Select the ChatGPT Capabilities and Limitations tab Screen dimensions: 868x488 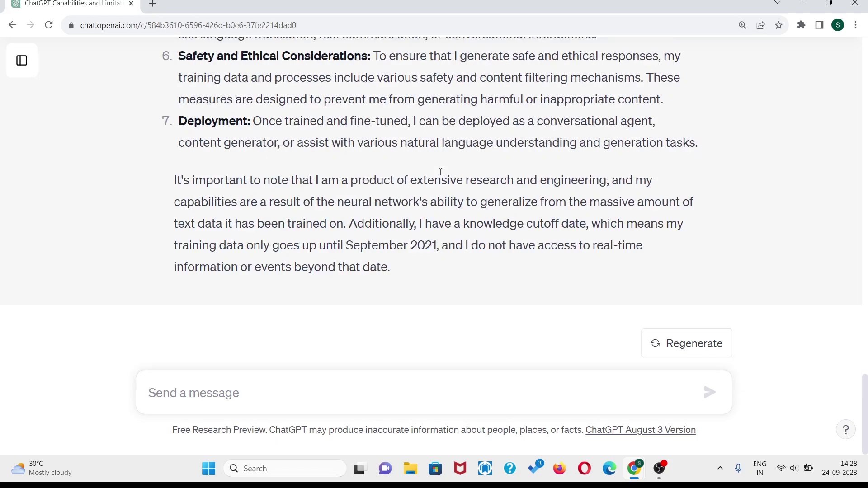[72, 4]
